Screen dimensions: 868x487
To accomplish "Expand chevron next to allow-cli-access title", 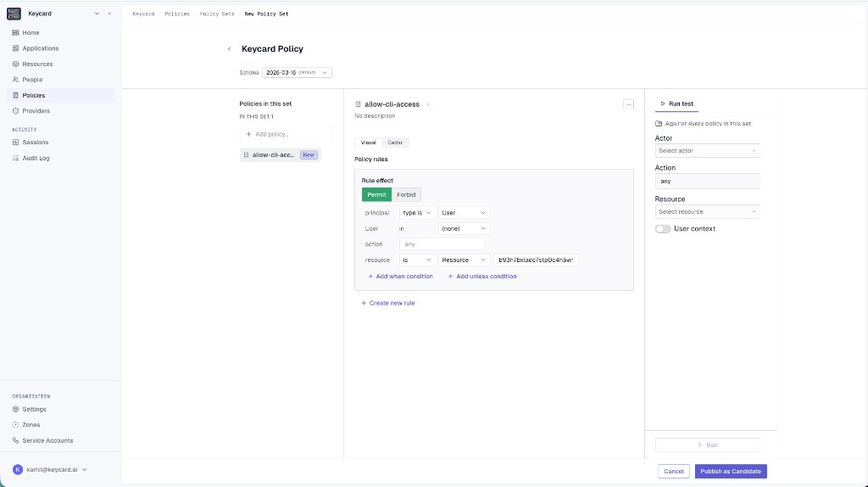I will (428, 104).
